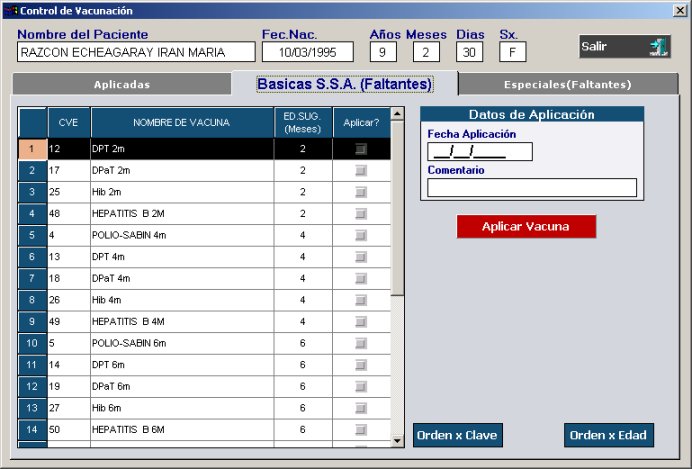
Task: Click the ED.SUG. (Meses) column header
Action: tap(303, 123)
